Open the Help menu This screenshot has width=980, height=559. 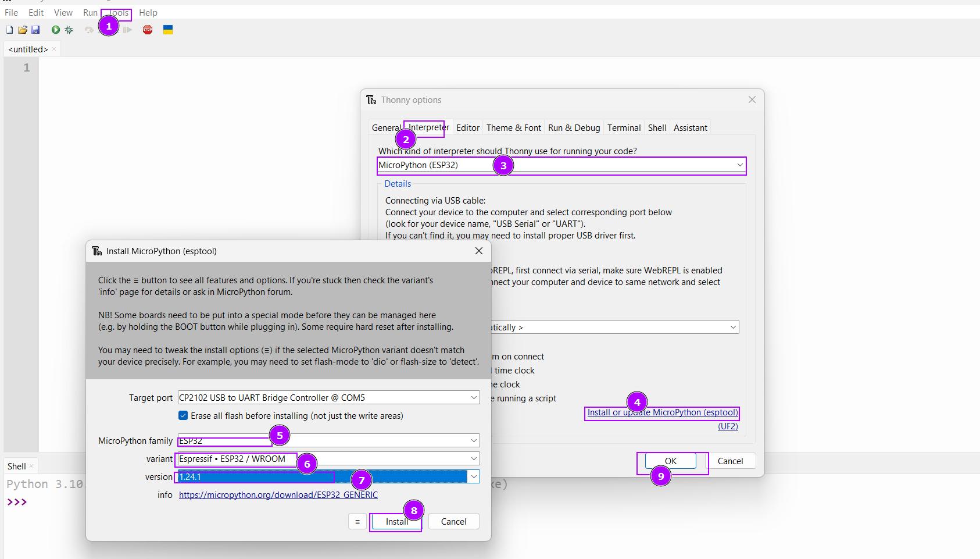click(148, 12)
